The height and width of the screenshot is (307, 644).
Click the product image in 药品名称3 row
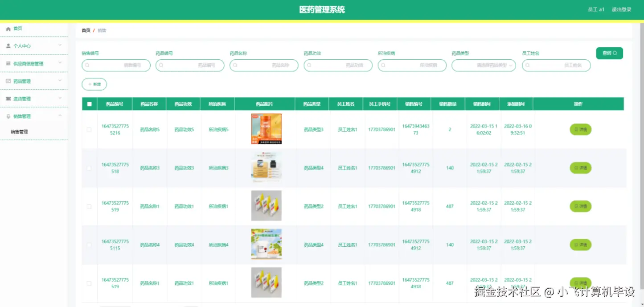click(x=266, y=167)
